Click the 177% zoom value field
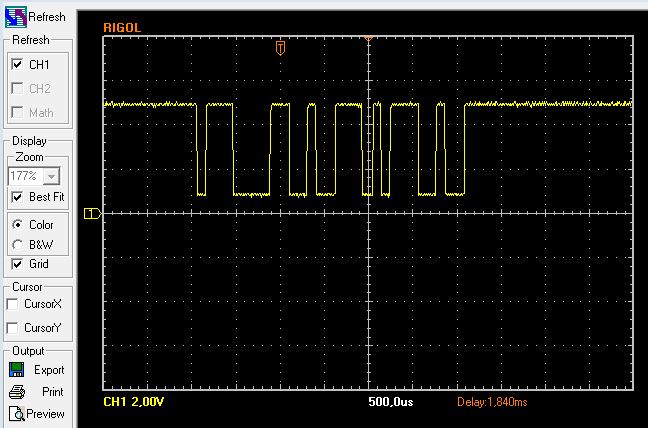Viewport: 648px width, 428px height. click(x=26, y=176)
